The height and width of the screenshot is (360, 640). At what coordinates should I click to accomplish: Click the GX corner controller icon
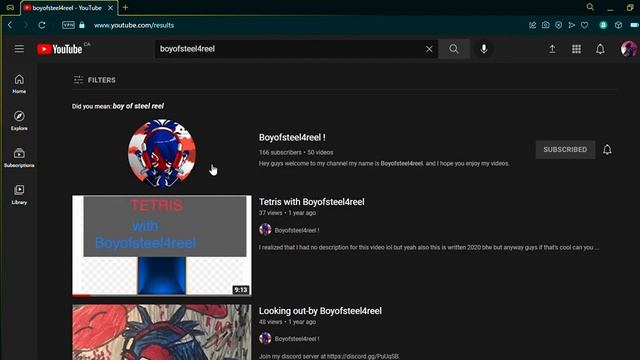[10, 8]
